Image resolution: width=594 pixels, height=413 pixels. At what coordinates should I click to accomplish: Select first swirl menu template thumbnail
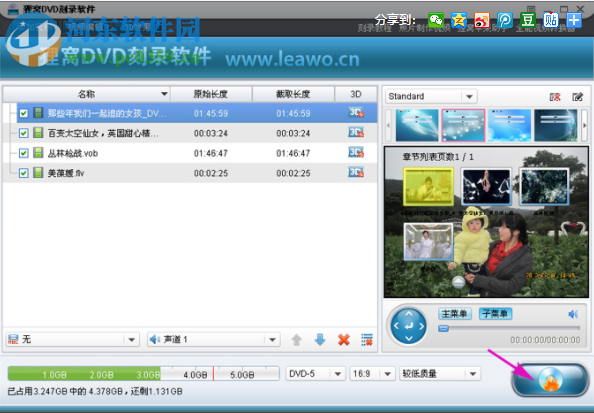coord(417,125)
